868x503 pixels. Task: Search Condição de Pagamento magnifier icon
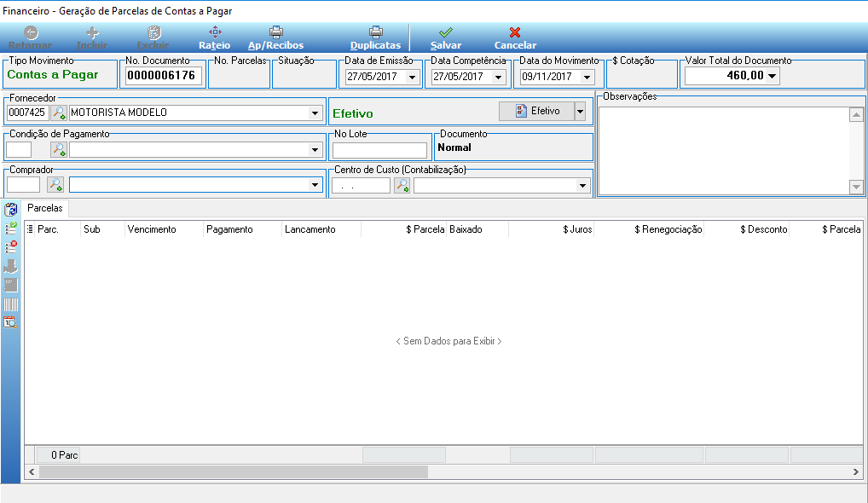pyautogui.click(x=59, y=149)
